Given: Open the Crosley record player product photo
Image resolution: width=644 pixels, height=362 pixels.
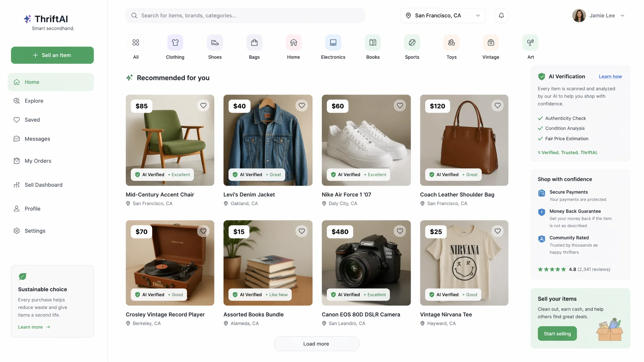Looking at the screenshot, I should (x=170, y=263).
